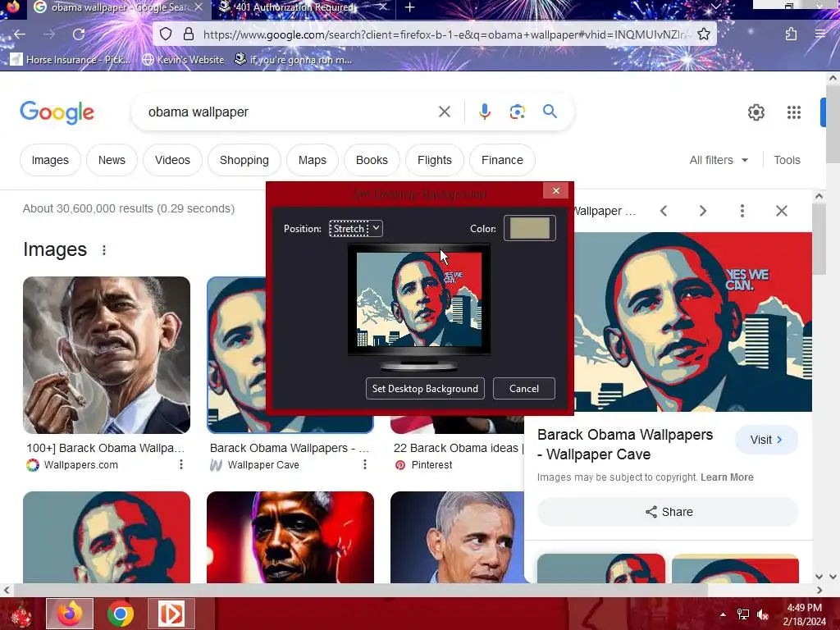This screenshot has height=630, width=840.
Task: Open the Learn More copyright link
Action: point(727,477)
